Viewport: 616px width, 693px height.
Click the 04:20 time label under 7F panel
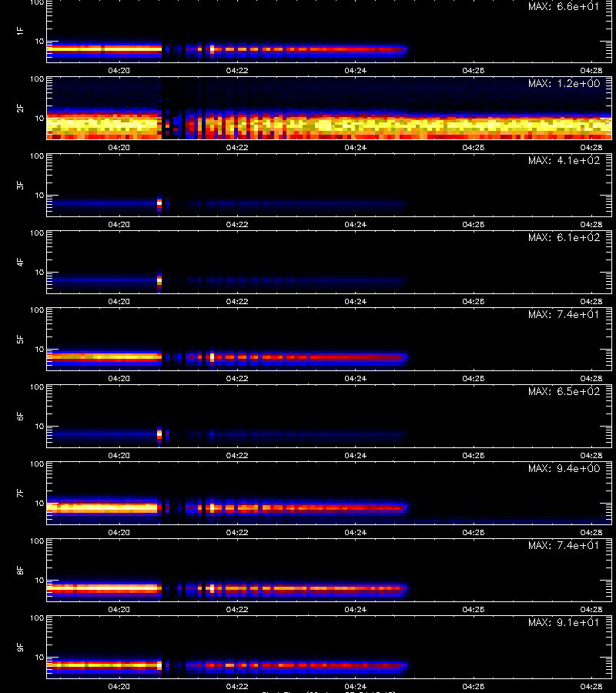click(x=119, y=532)
